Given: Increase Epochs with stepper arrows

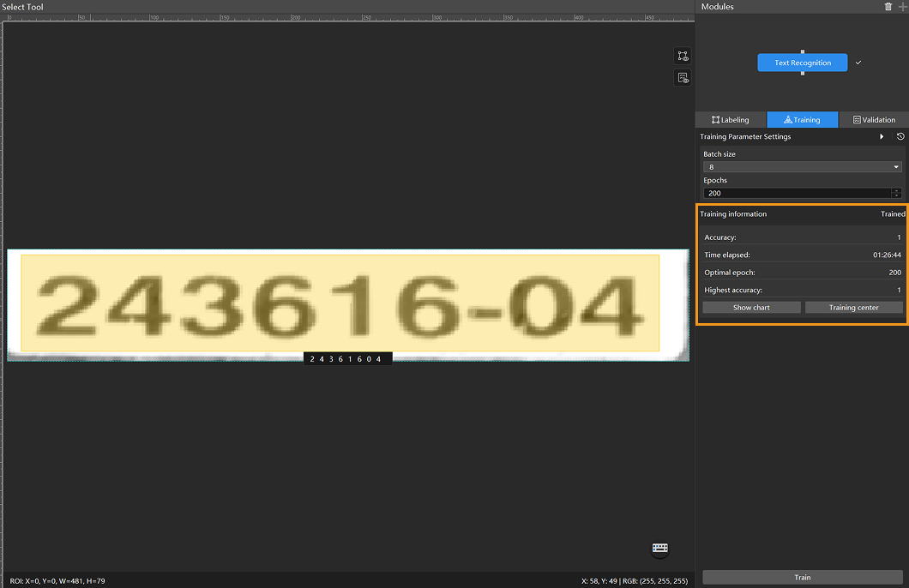Looking at the screenshot, I should point(897,191).
